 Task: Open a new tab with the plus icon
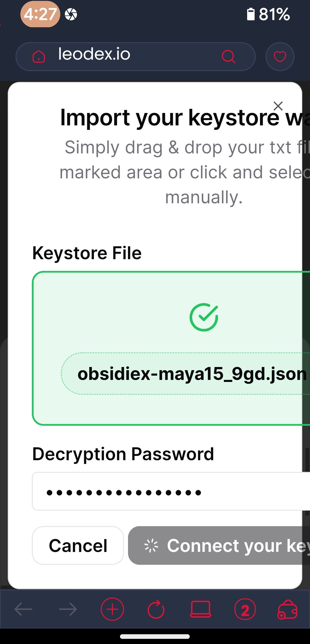[x=112, y=609]
